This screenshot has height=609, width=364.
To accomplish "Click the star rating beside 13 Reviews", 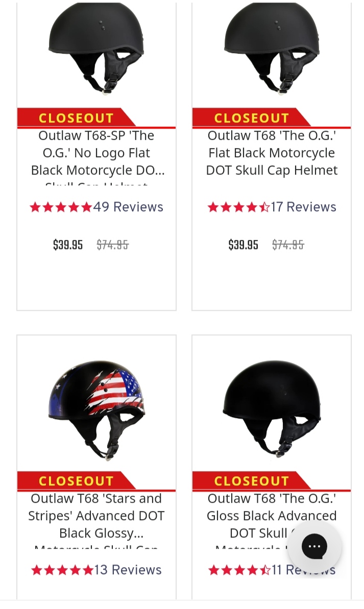I will coord(62,570).
